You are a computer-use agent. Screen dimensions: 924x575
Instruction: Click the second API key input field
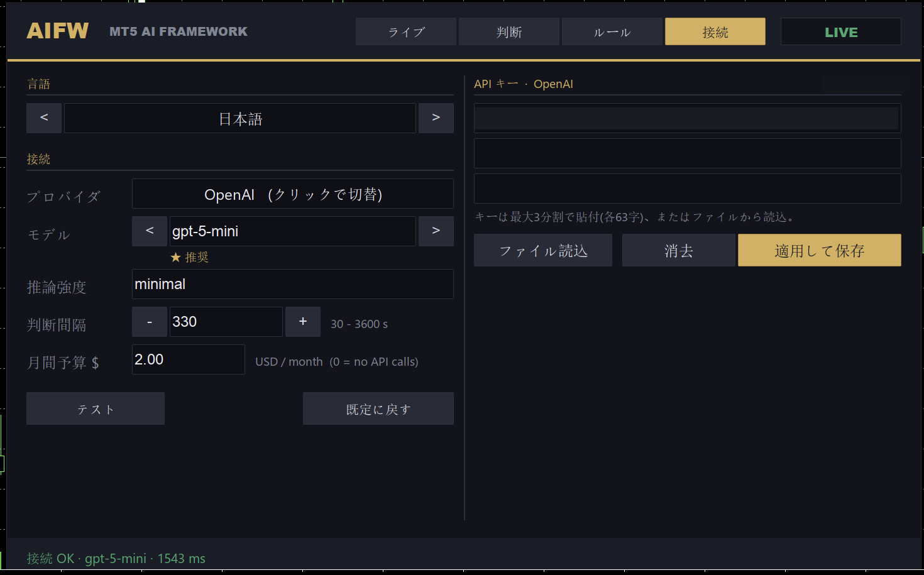pos(688,153)
